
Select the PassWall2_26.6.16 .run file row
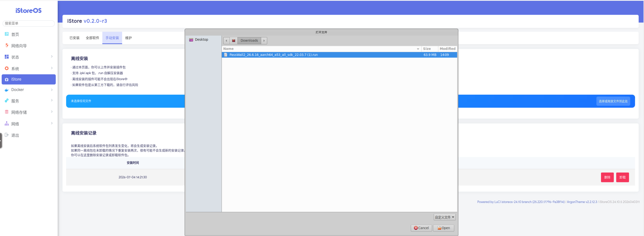(x=339, y=55)
